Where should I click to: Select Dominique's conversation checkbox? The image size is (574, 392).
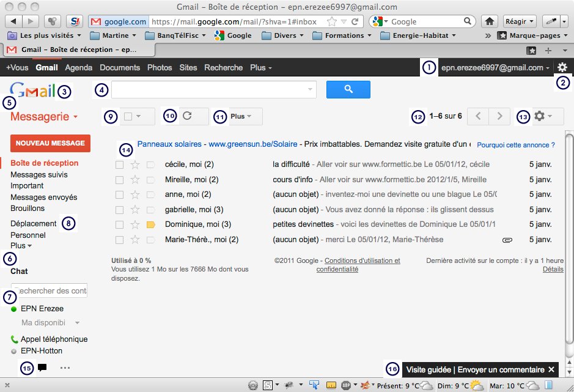[x=119, y=224]
